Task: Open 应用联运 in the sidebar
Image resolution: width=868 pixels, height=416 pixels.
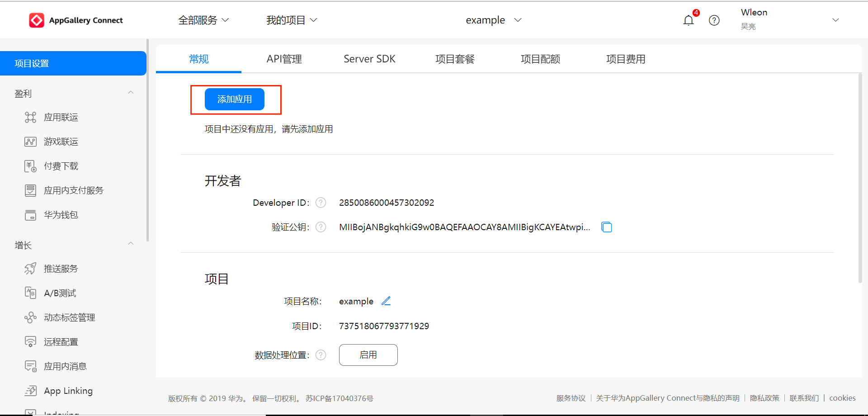Action: coord(61,118)
